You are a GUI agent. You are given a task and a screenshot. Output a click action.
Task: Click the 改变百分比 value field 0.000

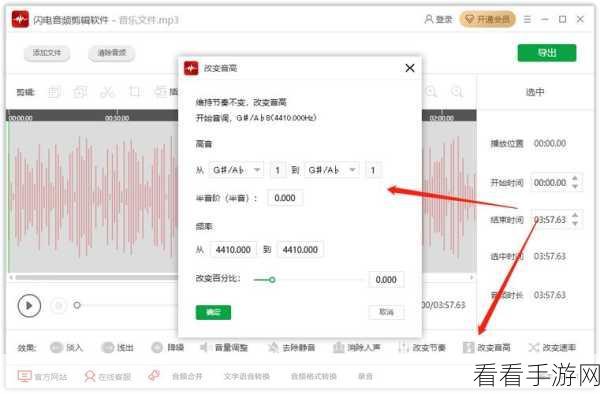pos(386,280)
